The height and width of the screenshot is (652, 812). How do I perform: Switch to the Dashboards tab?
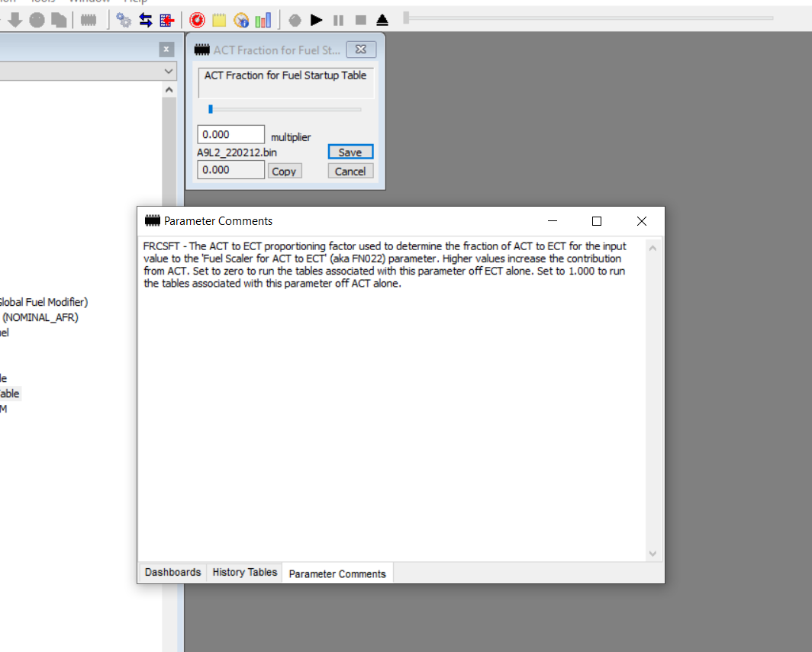(172, 573)
